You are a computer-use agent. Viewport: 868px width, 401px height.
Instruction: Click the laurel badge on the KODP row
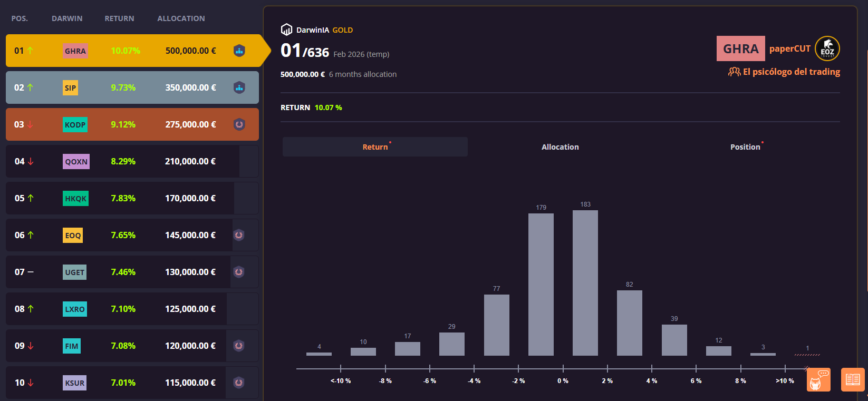tap(239, 124)
